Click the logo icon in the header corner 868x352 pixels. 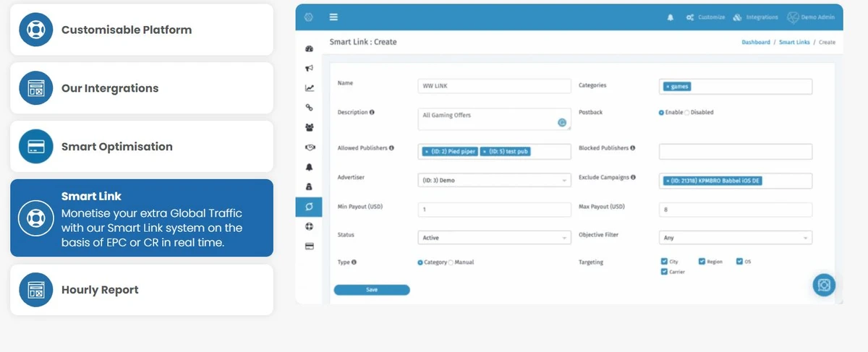[x=310, y=17]
